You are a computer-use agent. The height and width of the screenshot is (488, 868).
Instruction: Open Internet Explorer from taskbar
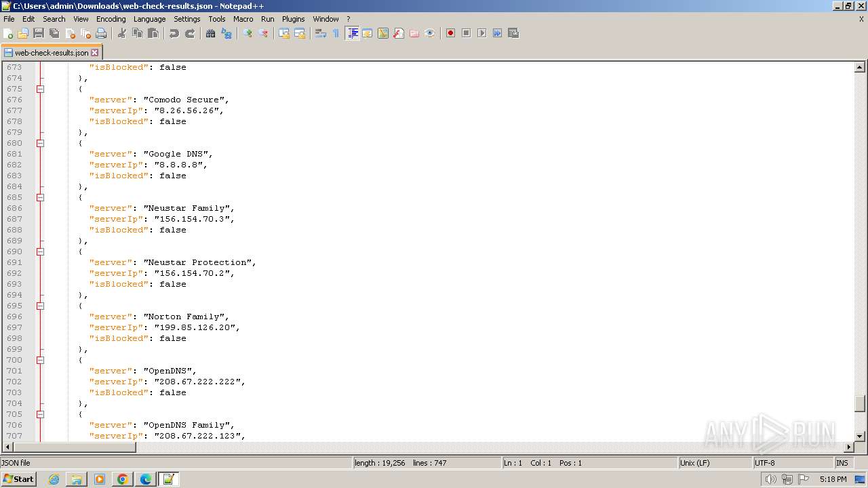(x=54, y=479)
